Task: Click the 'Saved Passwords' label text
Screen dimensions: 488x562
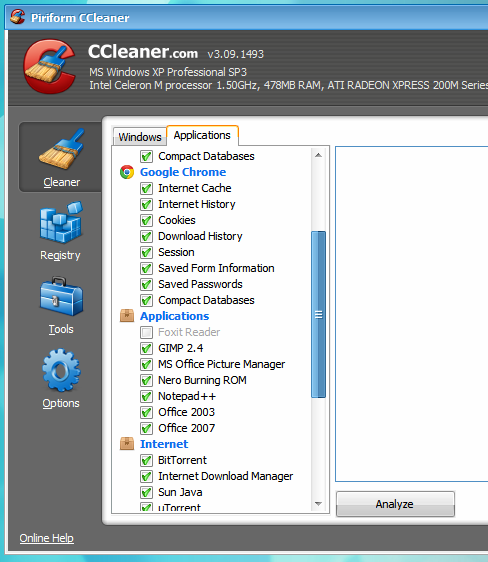Action: tap(201, 284)
